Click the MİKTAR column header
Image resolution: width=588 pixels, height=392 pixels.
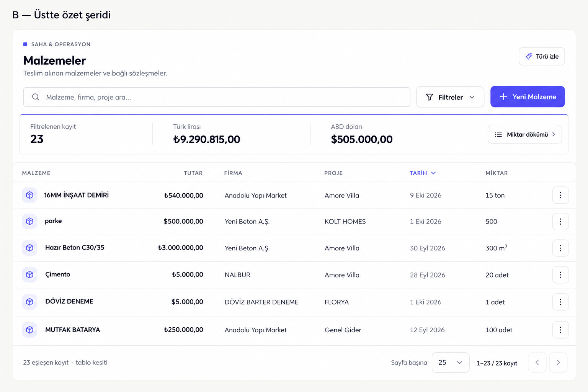(497, 173)
